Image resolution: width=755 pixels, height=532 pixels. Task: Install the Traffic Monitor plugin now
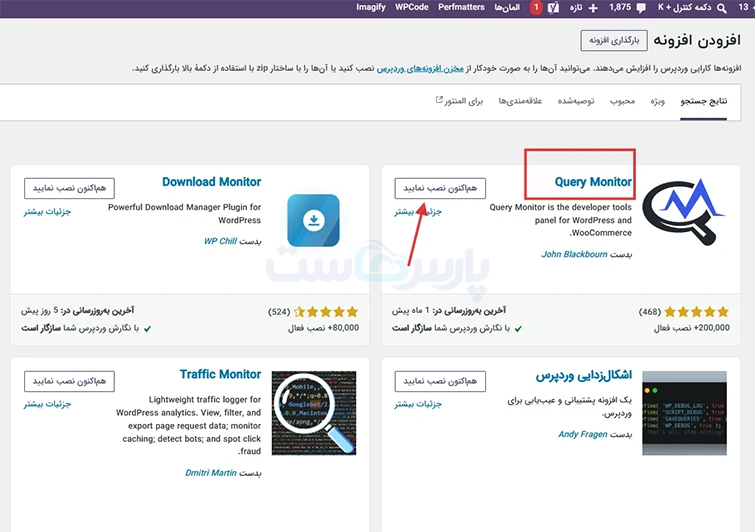[x=69, y=381]
